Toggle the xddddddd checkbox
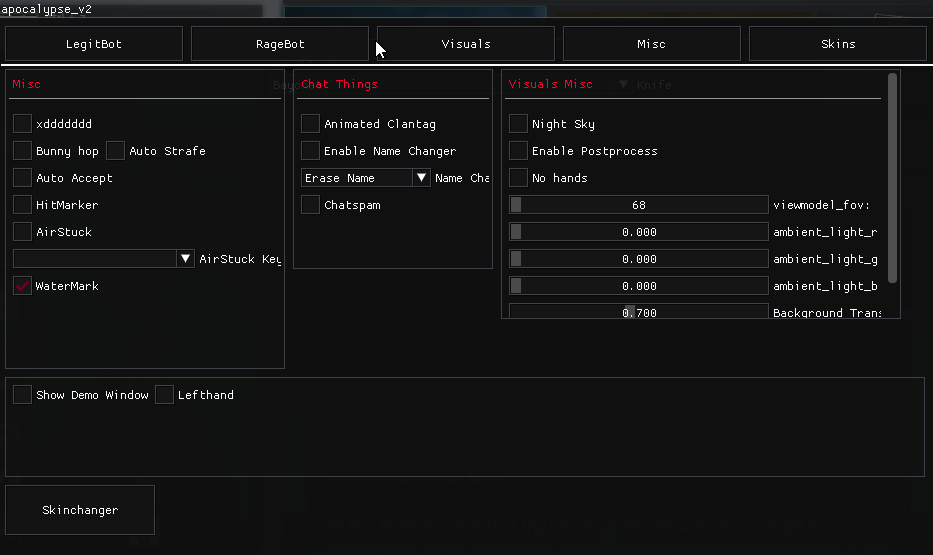This screenshot has height=555, width=933. click(23, 124)
